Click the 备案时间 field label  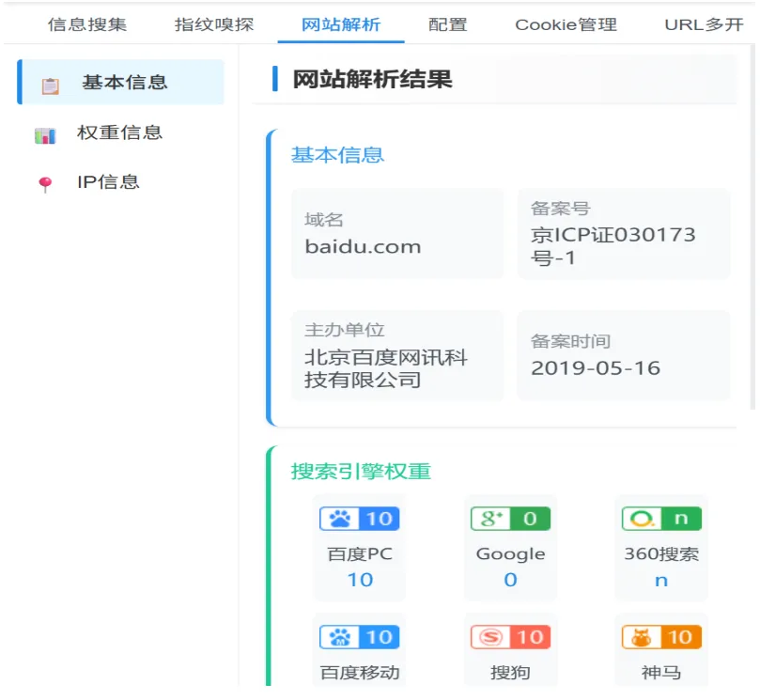pyautogui.click(x=570, y=341)
